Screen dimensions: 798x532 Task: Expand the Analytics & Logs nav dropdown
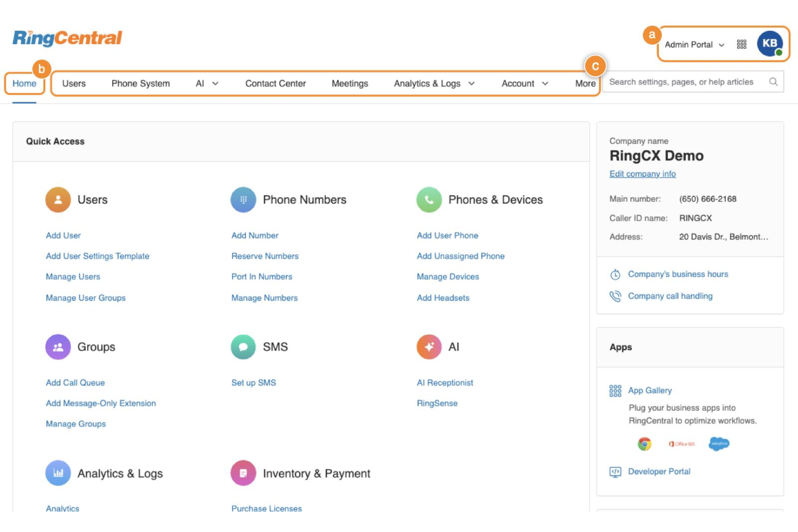pos(471,84)
